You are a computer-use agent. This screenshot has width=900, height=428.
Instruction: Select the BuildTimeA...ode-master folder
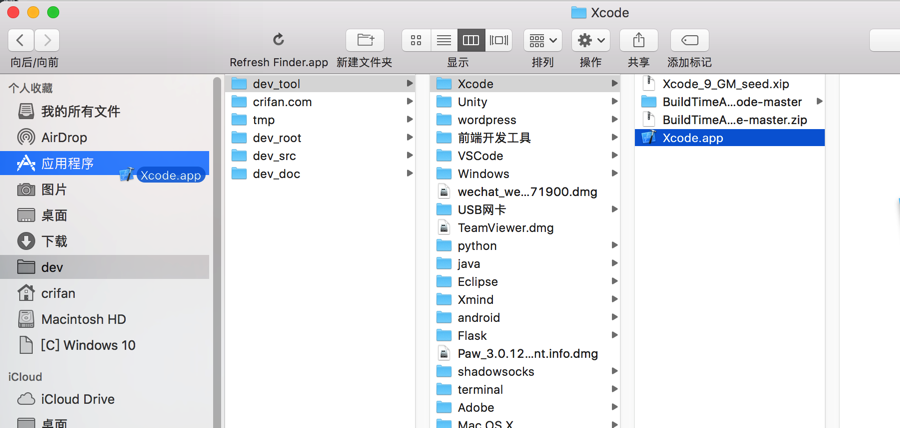(730, 102)
